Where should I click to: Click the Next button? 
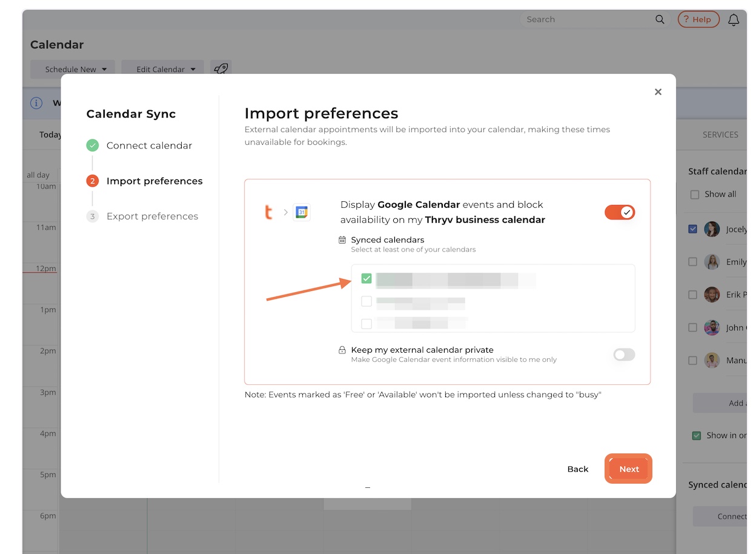tap(629, 469)
